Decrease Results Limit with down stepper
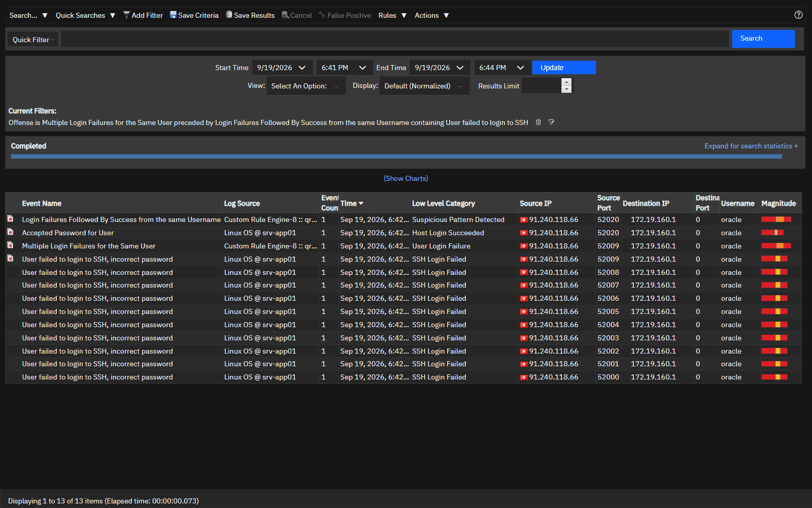The image size is (812, 508). pyautogui.click(x=566, y=89)
